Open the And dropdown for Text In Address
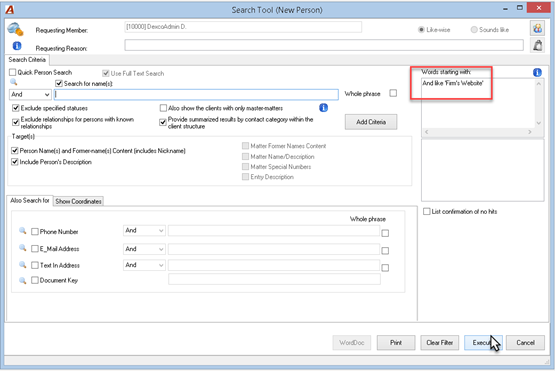This screenshot has width=555, height=371. 144,265
